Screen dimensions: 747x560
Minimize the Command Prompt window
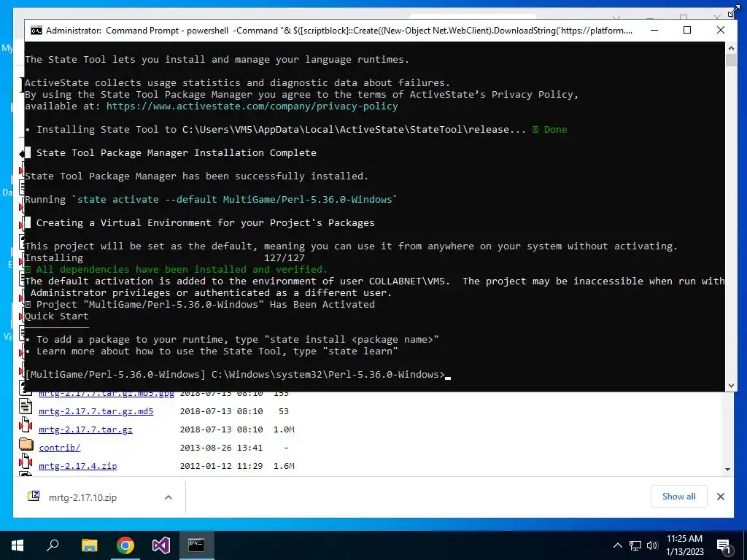coord(654,31)
